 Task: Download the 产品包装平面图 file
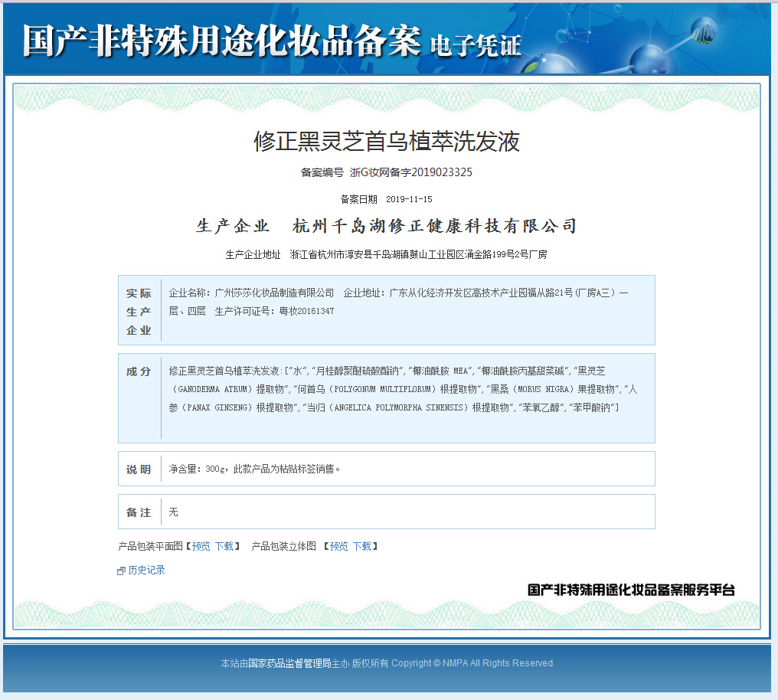click(x=224, y=546)
